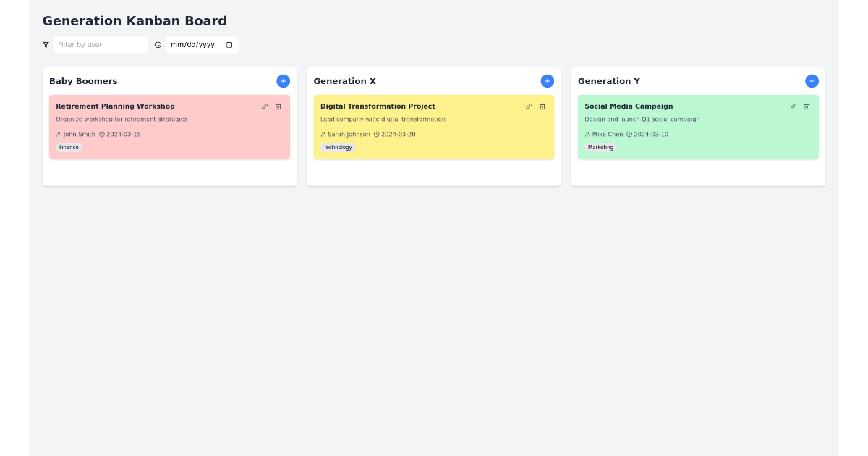Click the Filter by user input field
The height and width of the screenshot is (456, 868).
click(100, 44)
